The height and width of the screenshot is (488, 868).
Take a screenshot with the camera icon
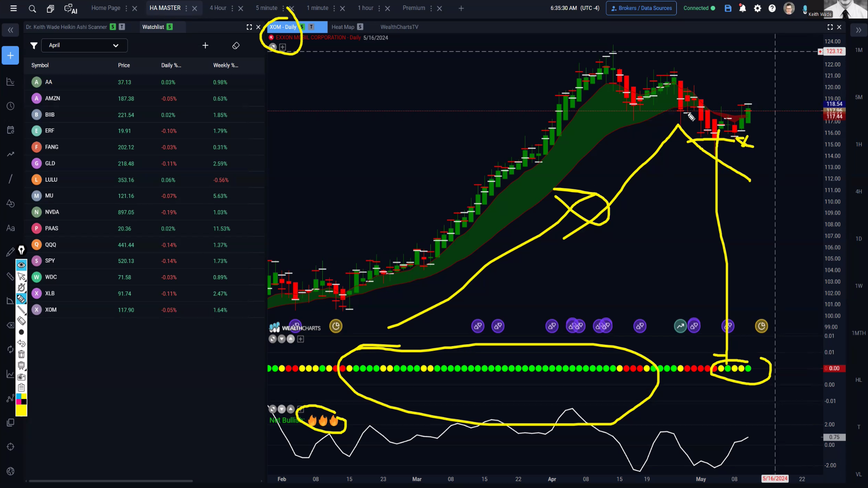(21, 377)
